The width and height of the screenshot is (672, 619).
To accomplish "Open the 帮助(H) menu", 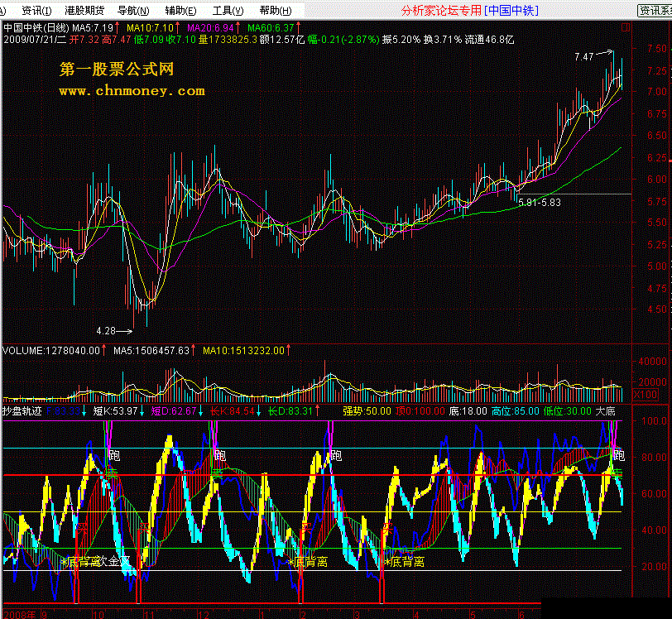I will point(275,10).
